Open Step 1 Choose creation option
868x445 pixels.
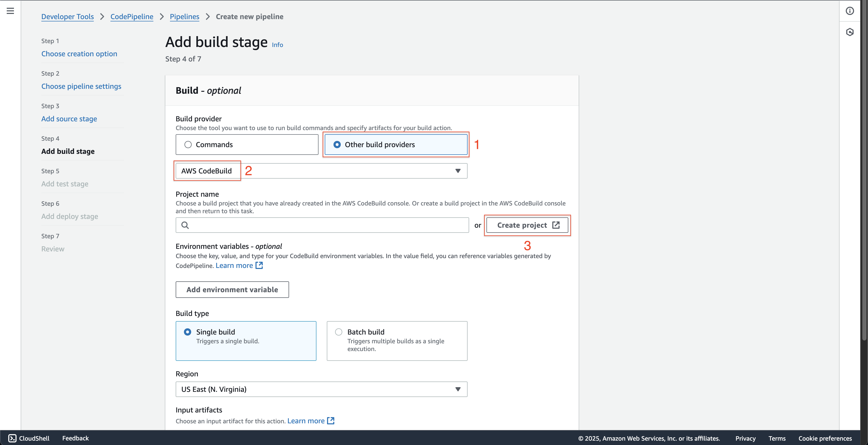tap(79, 53)
